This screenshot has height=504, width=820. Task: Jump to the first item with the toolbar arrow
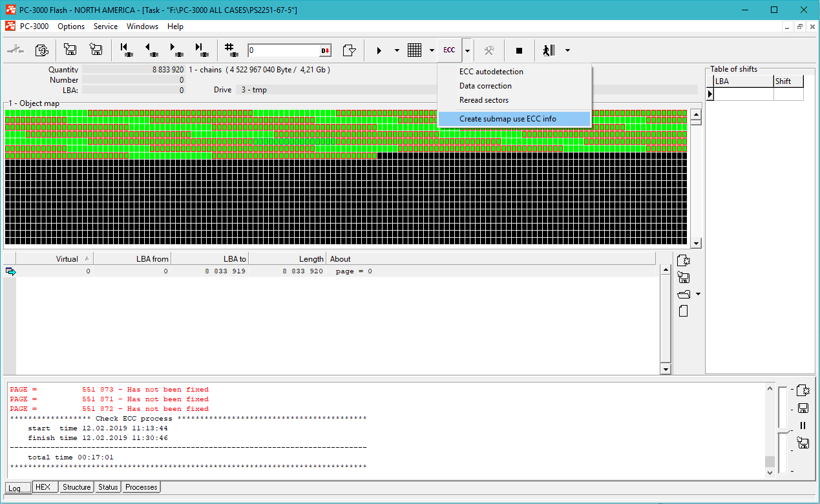click(x=127, y=50)
